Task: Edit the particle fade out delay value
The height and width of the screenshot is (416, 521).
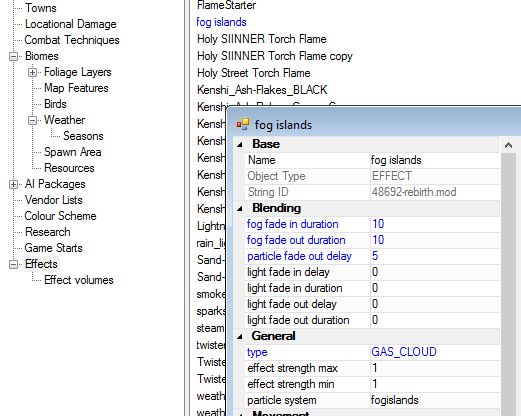Action: [x=435, y=256]
